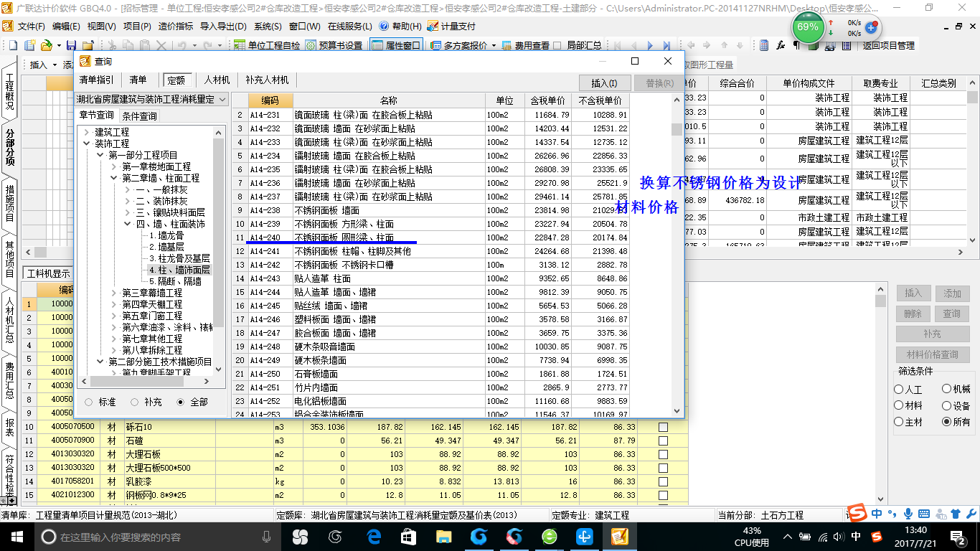Viewport: 980px width, 551px height.
Task: Open the dropdown arrow next to open-folder icon
Action: [57, 45]
